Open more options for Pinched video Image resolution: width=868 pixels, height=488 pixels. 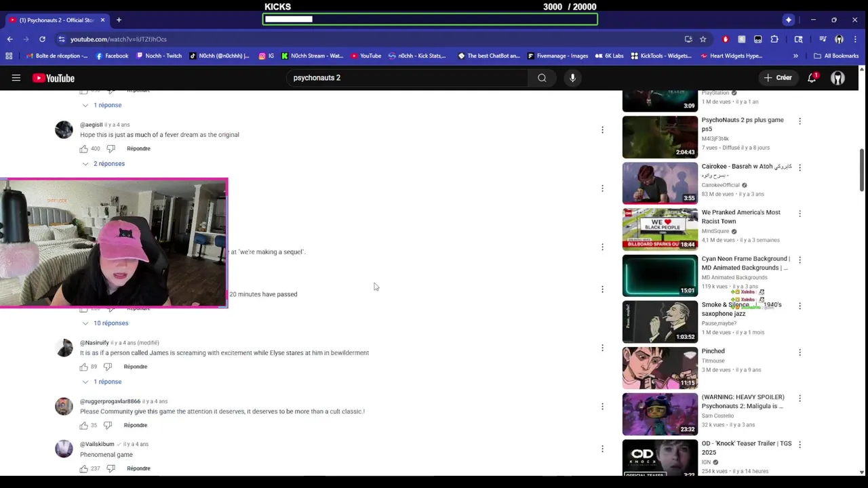click(800, 352)
